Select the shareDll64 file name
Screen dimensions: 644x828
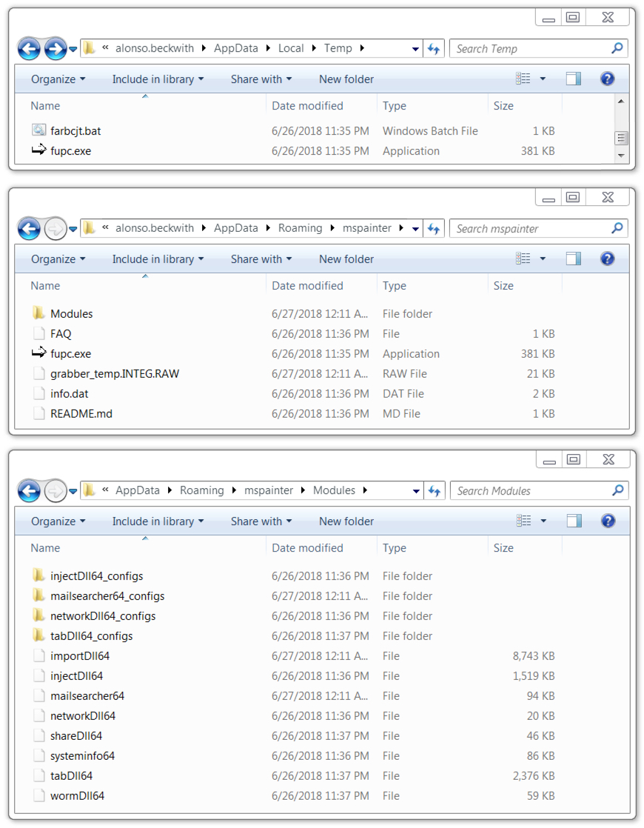pyautogui.click(x=76, y=736)
